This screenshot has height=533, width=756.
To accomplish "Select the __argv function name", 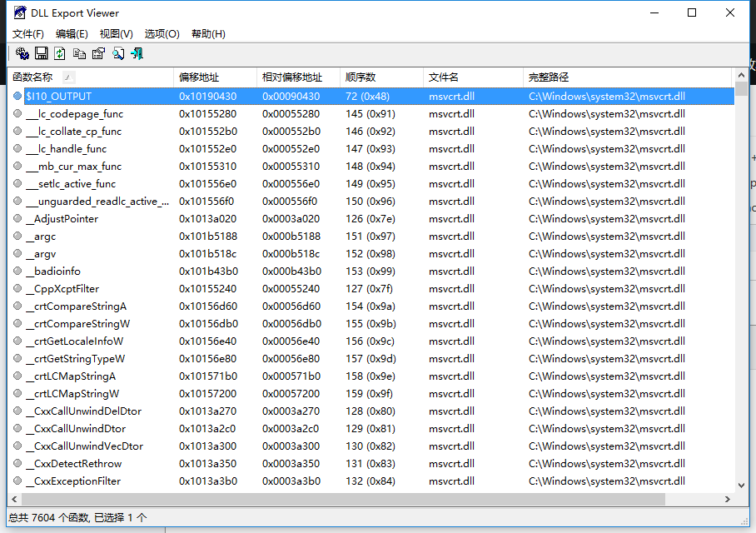I will coord(41,254).
